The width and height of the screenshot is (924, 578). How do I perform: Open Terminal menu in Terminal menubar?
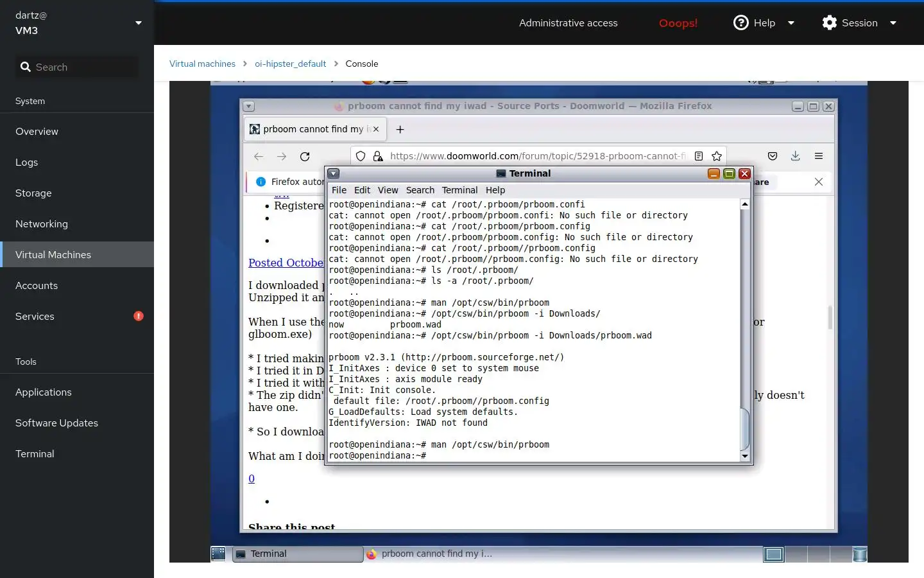pos(459,190)
